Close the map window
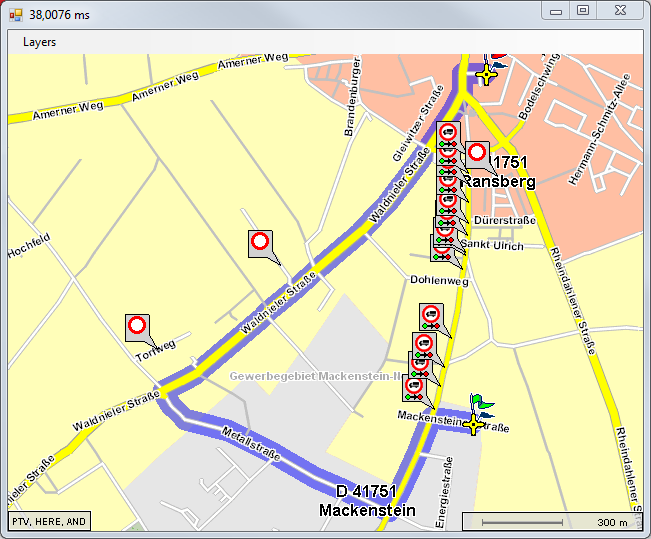Image resolution: width=651 pixels, height=539 pixels. 620,11
